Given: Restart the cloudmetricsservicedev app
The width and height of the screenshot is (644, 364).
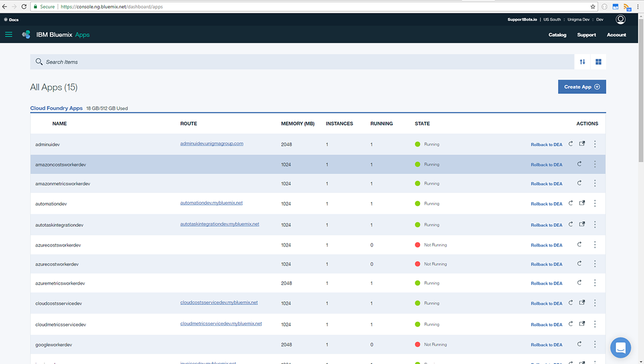Looking at the screenshot, I should coord(571,324).
